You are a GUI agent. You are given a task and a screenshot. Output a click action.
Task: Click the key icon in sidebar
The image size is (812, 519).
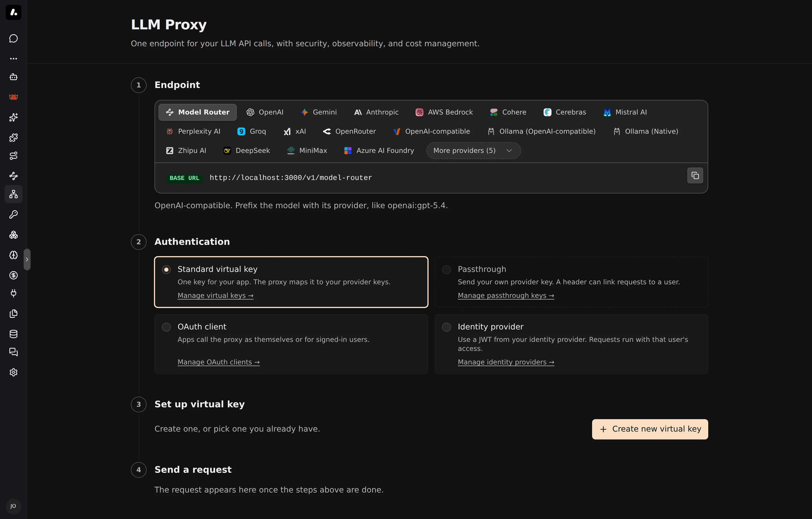pos(14,215)
